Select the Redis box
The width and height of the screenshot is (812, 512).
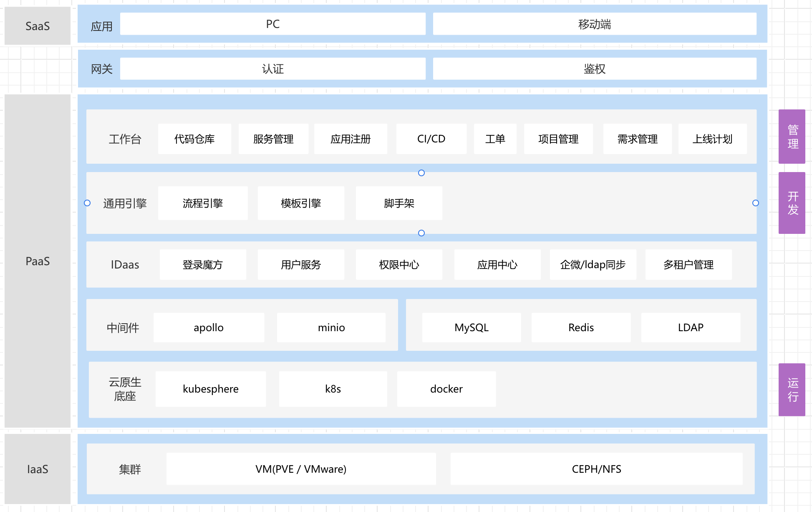pyautogui.click(x=581, y=327)
